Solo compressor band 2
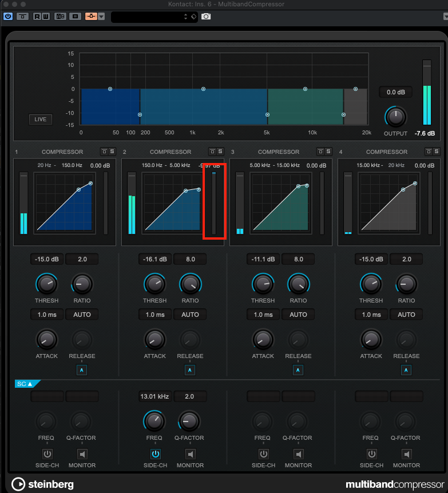 [220, 152]
